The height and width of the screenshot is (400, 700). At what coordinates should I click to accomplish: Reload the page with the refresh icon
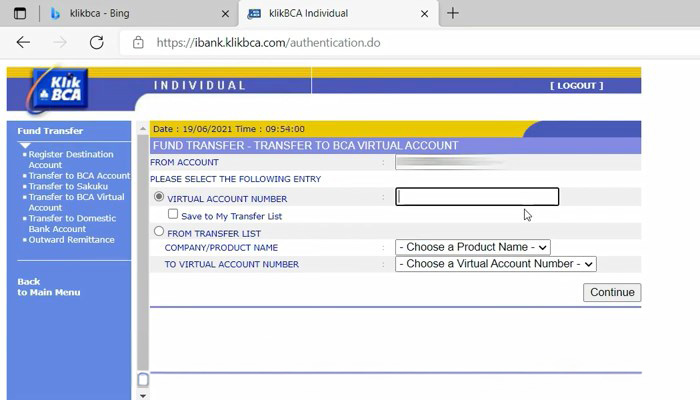tap(96, 42)
